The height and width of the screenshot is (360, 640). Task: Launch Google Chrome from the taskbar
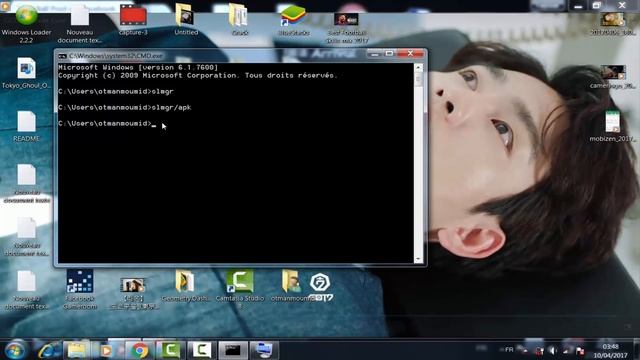click(140, 350)
